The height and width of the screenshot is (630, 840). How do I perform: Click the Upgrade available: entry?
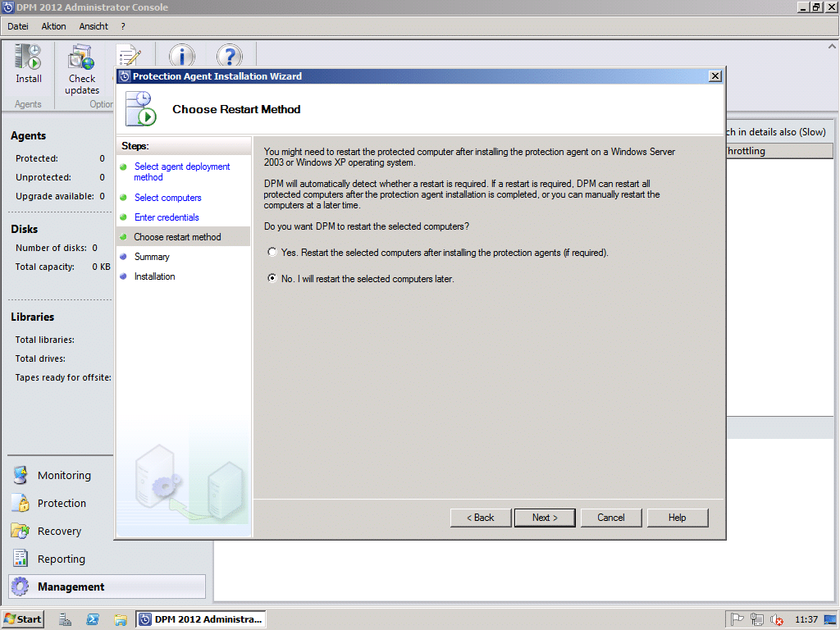point(60,196)
